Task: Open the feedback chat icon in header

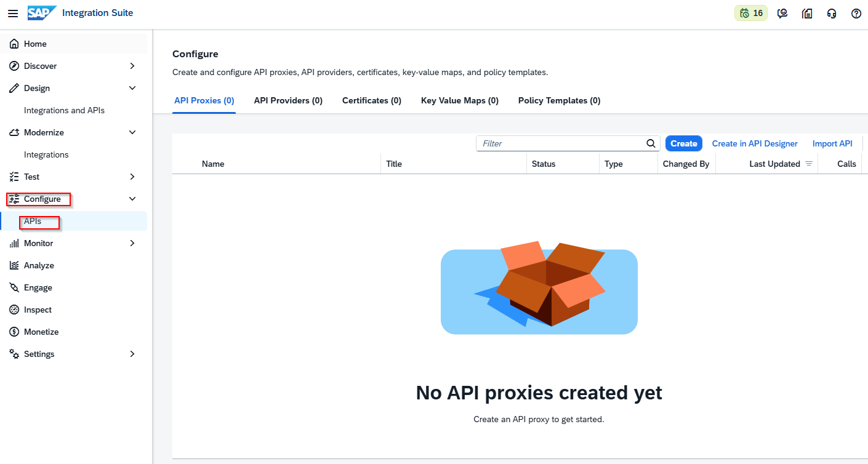Action: pyautogui.click(x=782, y=14)
